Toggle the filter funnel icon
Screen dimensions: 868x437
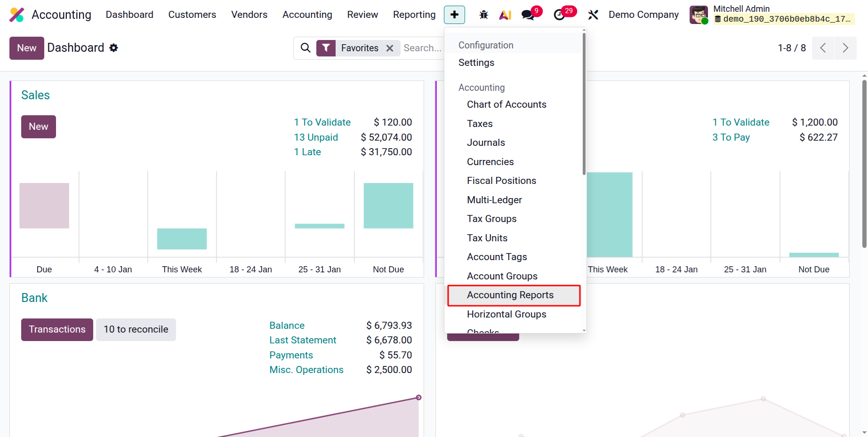coord(326,48)
